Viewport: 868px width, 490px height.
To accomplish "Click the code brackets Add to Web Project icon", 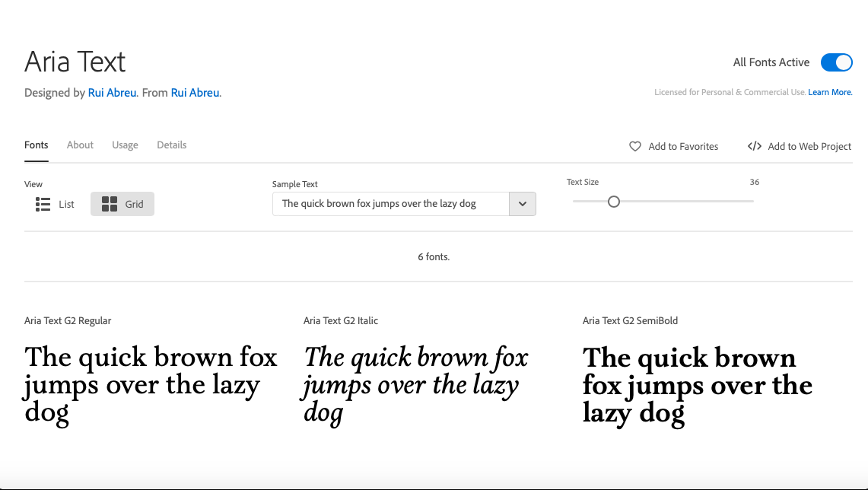I will [x=755, y=146].
